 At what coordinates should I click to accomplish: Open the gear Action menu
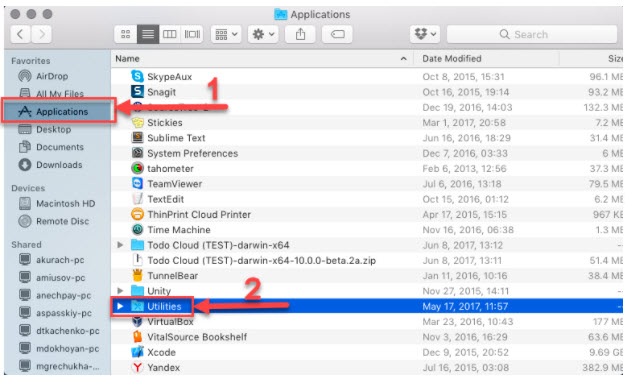pyautogui.click(x=263, y=34)
